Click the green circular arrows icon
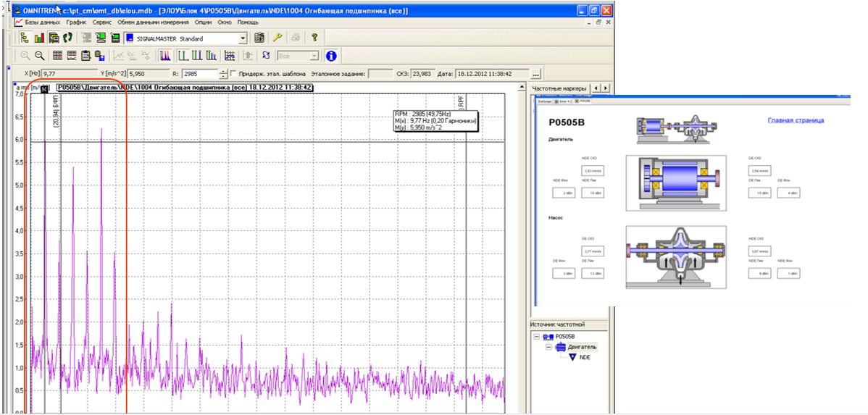The image size is (868, 415). click(x=67, y=38)
